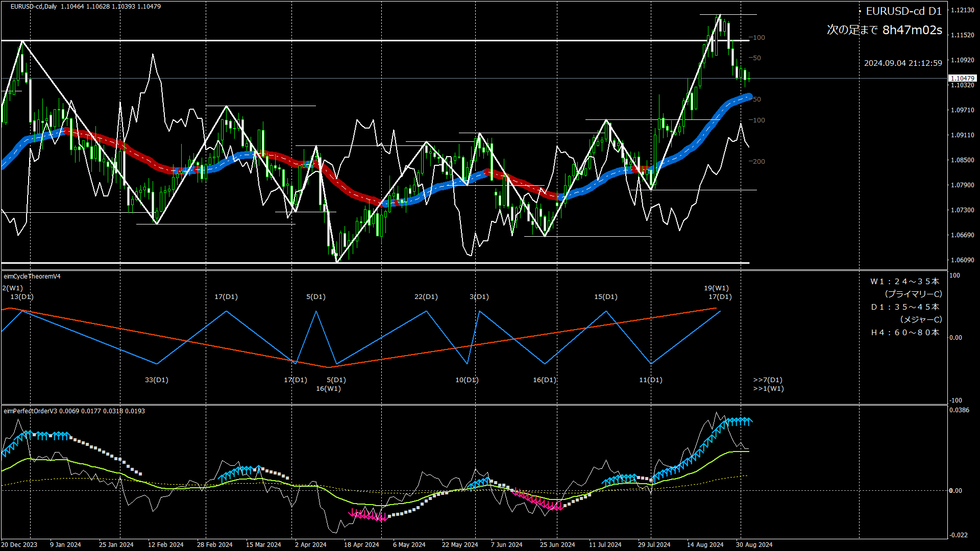The width and height of the screenshot is (980, 551).
Task: Click the >>1(W1) current count label
Action: pos(768,389)
